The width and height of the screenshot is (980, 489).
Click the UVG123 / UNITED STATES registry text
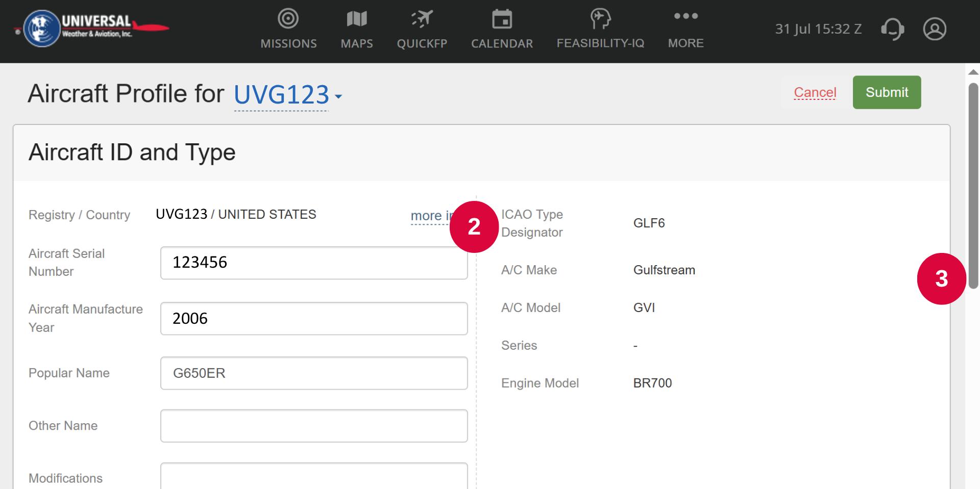point(236,214)
